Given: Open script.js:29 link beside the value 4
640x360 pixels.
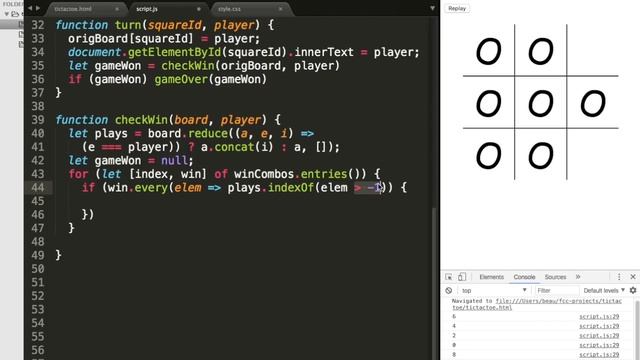Looking at the screenshot, I should 599,326.
